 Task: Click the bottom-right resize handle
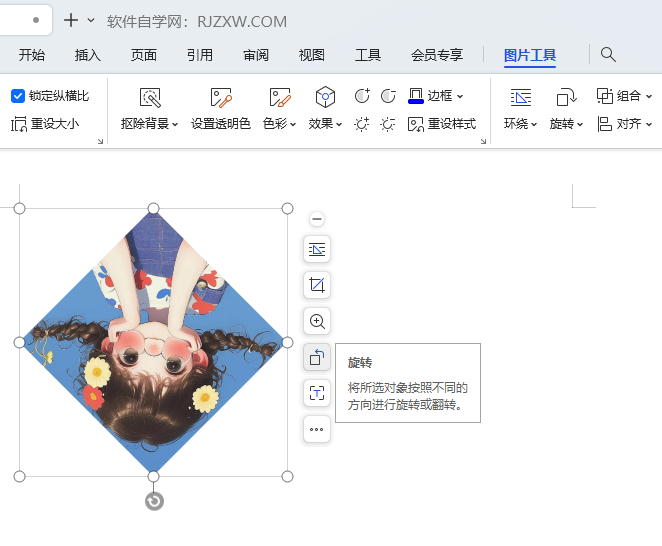coord(287,476)
